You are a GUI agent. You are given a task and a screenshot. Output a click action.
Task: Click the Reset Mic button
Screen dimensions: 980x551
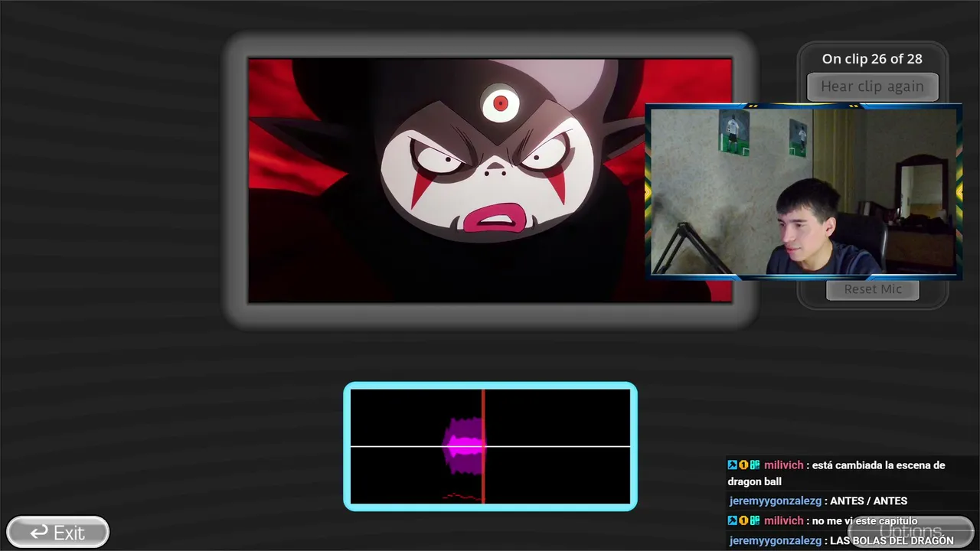(x=873, y=289)
